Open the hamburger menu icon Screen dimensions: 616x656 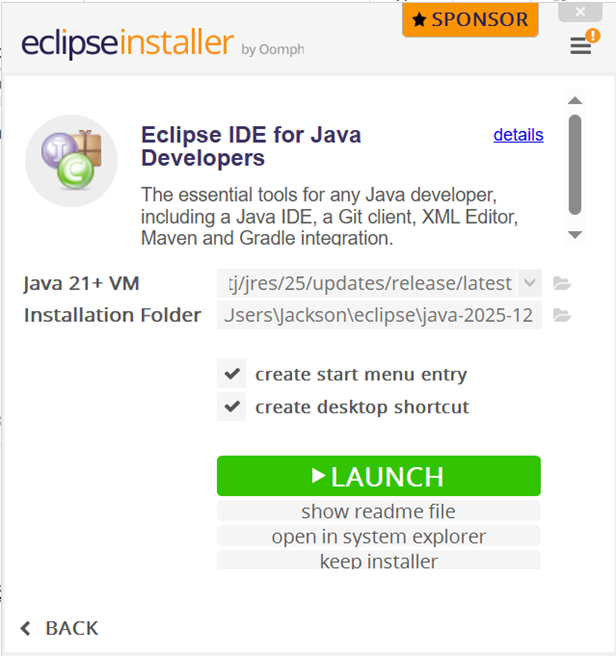(580, 45)
